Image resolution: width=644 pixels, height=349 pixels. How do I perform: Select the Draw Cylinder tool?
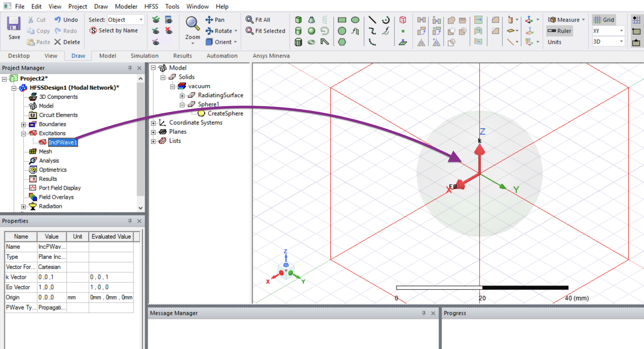point(298,31)
